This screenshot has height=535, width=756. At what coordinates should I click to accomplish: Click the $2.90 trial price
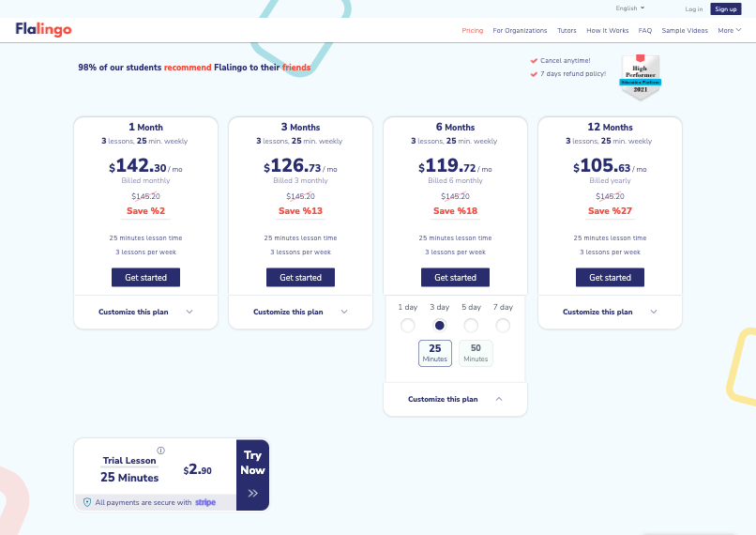click(197, 469)
